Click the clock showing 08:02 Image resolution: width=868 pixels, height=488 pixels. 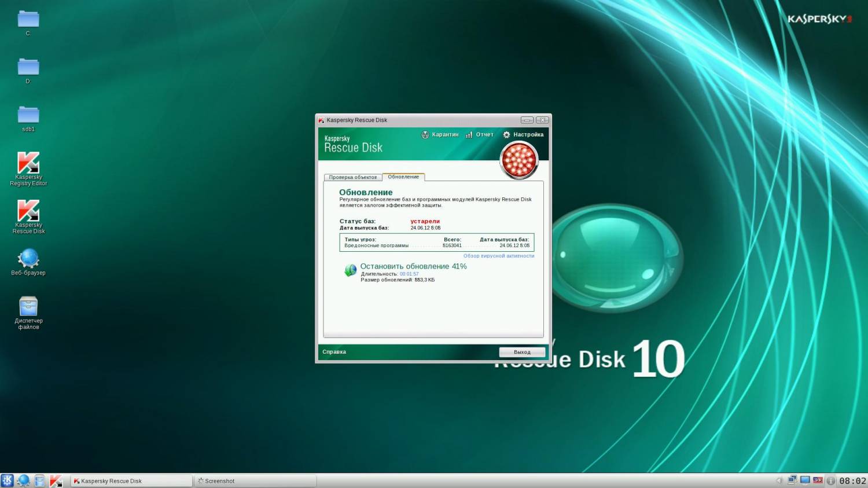point(852,480)
